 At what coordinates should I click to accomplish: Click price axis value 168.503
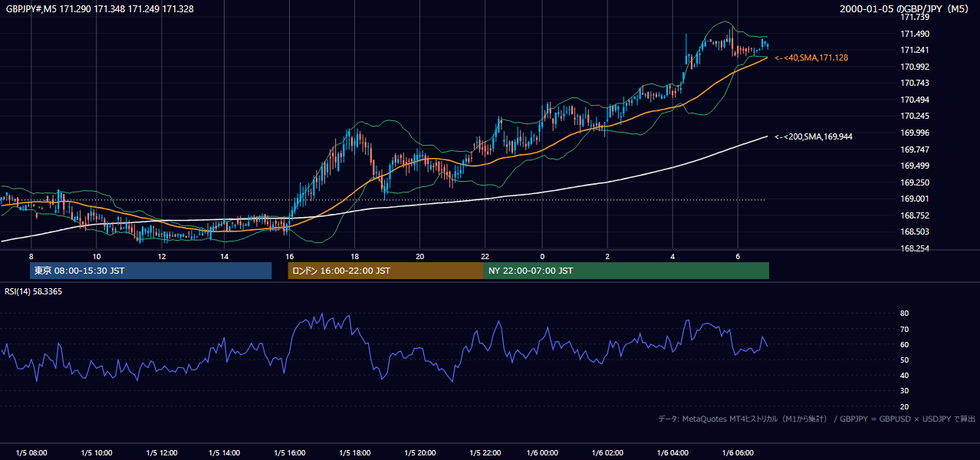tap(914, 232)
